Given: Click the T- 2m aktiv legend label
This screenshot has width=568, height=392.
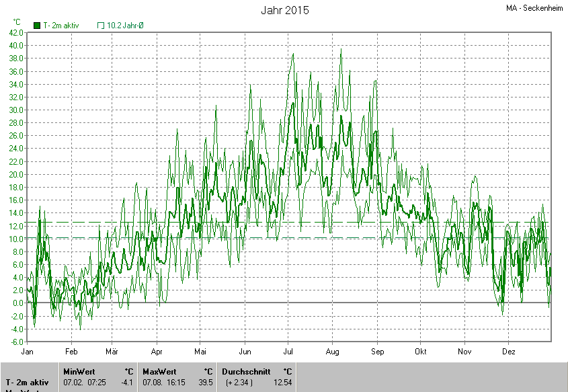Looking at the screenshot, I should click(x=60, y=26).
